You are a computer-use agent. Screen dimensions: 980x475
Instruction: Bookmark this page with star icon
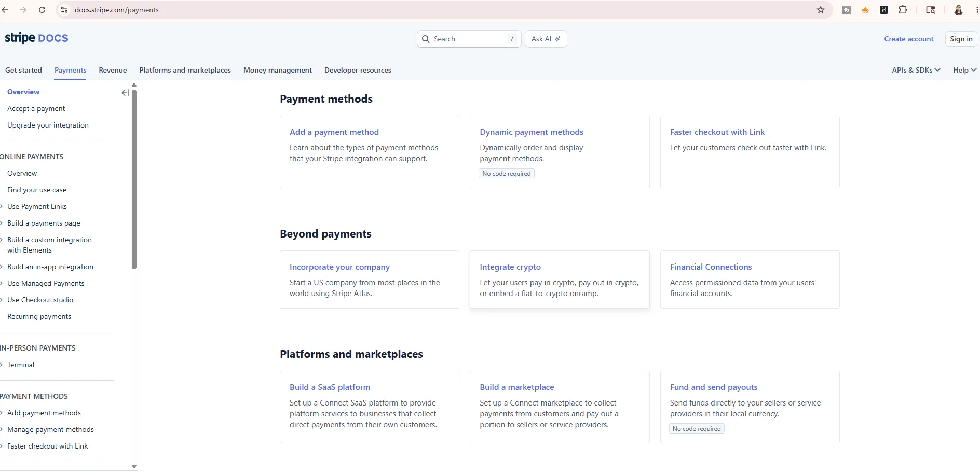click(x=821, y=10)
